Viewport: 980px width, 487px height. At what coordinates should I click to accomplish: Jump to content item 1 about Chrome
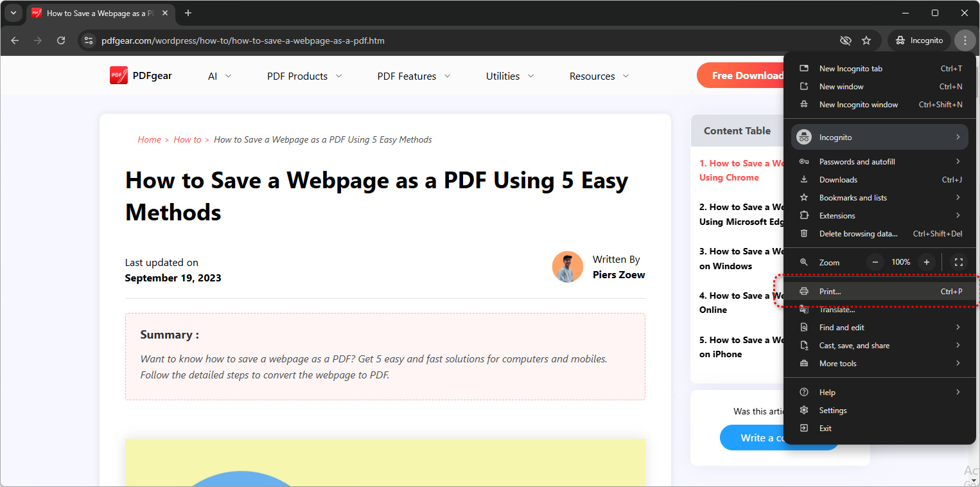tap(742, 170)
